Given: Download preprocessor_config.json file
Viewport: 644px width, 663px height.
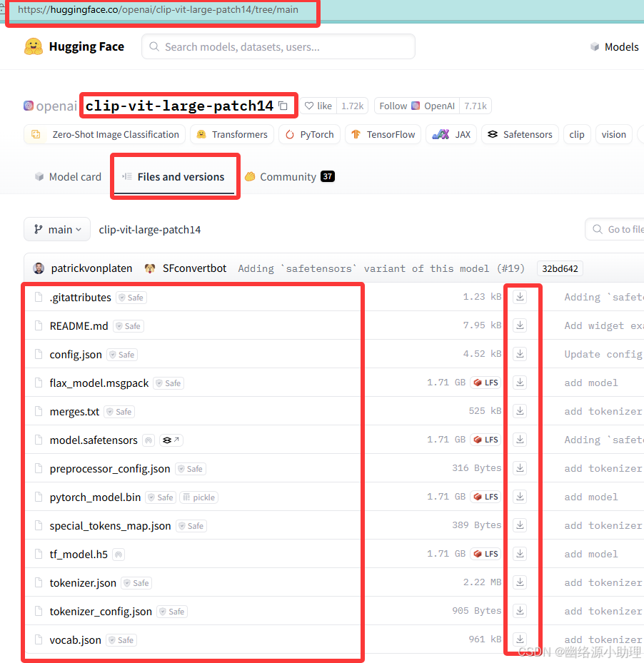Looking at the screenshot, I should (x=520, y=468).
